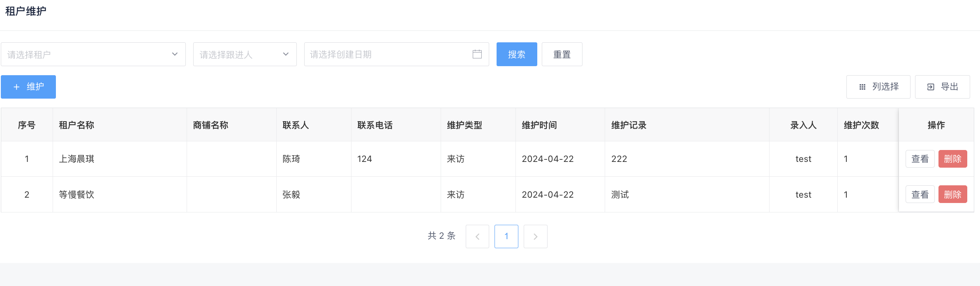The width and height of the screenshot is (980, 286).
Task: Delete the 上海晨琪 row
Action: coord(952,159)
